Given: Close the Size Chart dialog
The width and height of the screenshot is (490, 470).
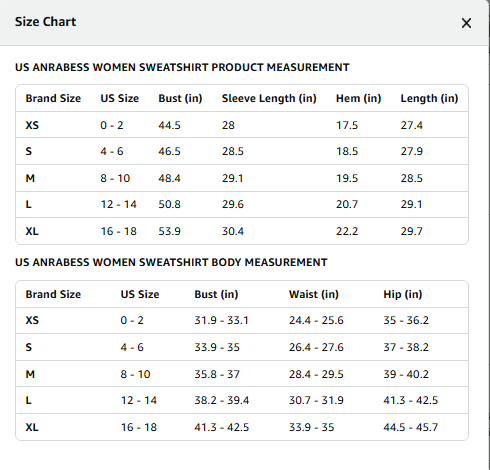Looking at the screenshot, I should coord(466,23).
